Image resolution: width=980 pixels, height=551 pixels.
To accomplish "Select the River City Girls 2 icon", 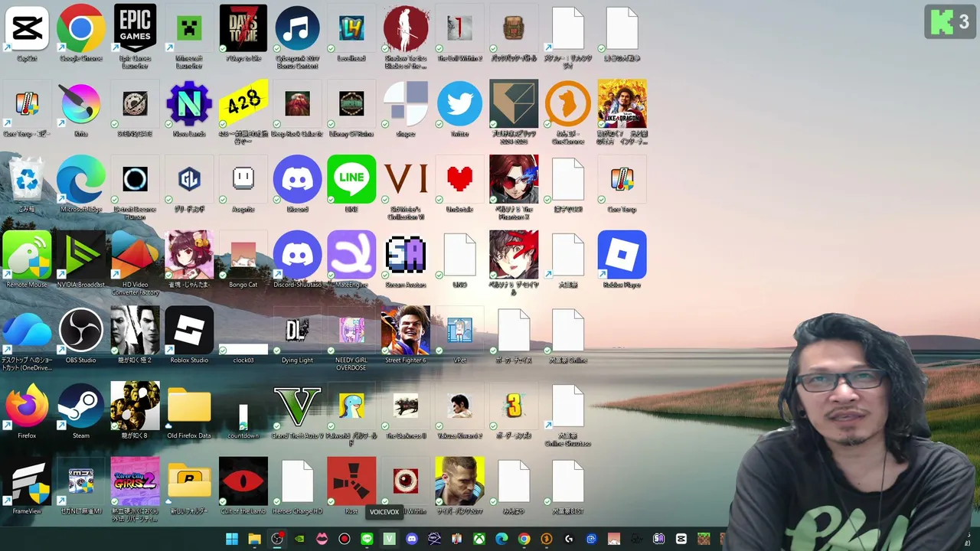I will point(136,481).
